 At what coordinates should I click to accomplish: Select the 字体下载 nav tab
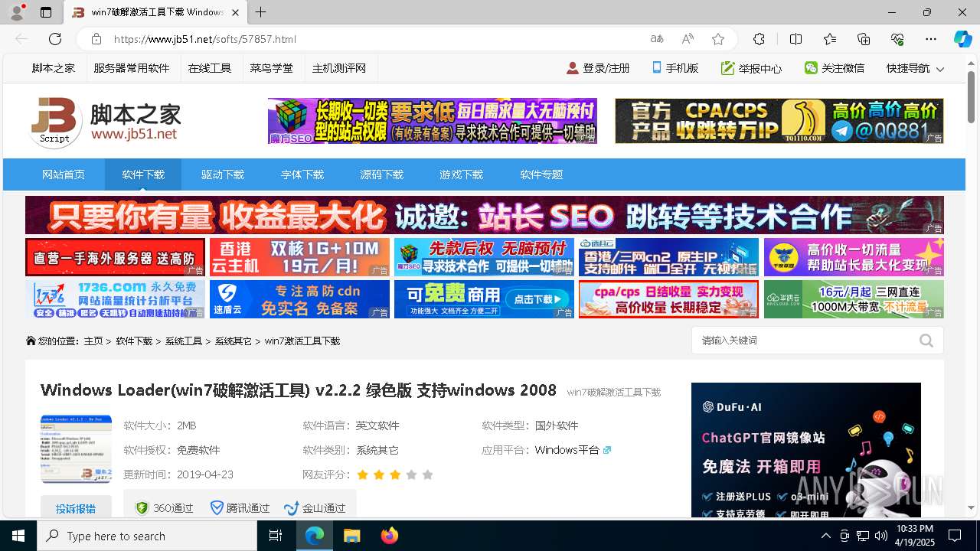pyautogui.click(x=302, y=174)
